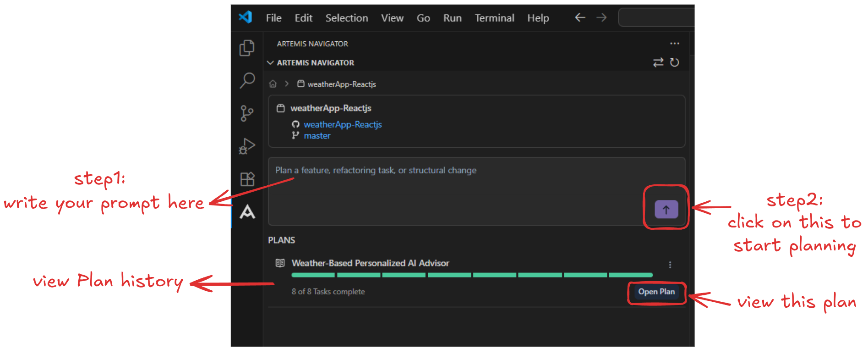Viewport: 868px width, 349px height.
Task: Refresh the Artemis Navigator panel
Action: (674, 62)
